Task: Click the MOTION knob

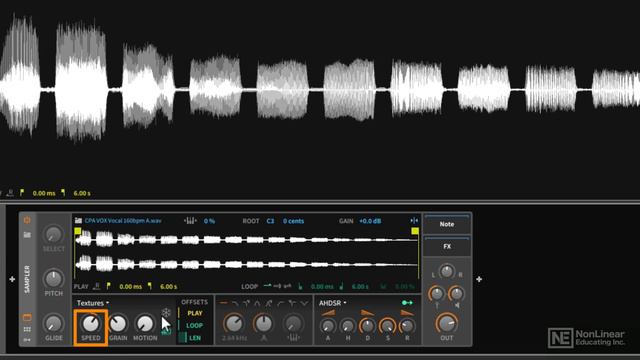Action: click(x=145, y=324)
